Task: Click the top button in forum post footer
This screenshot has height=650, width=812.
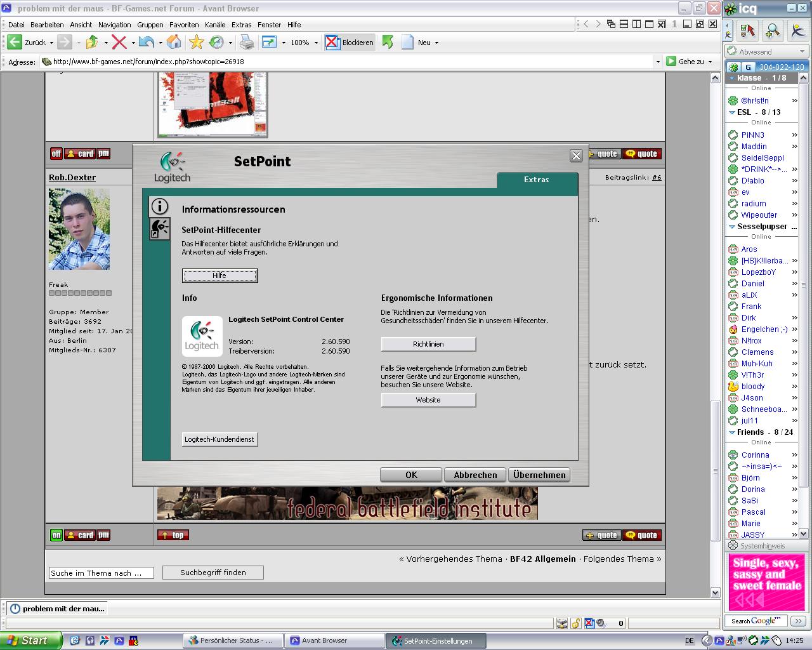Action: (x=173, y=535)
